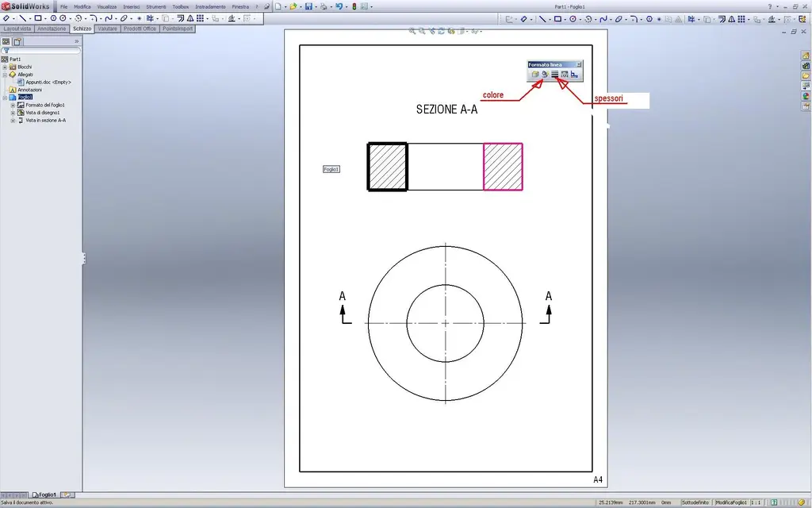
Task: Select the magenta hatched section region
Action: point(503,167)
